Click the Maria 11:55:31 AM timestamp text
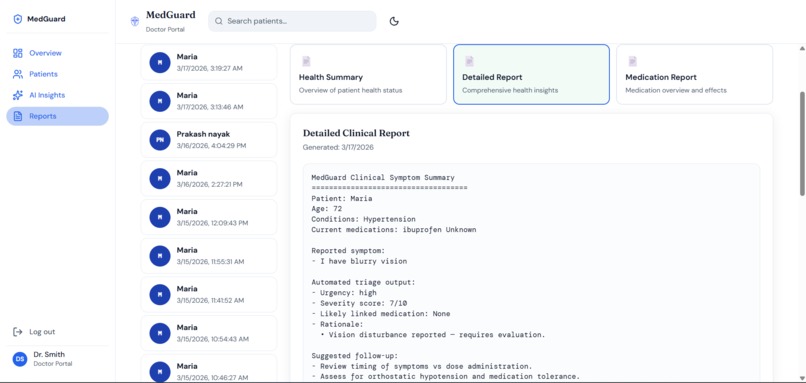 (x=211, y=262)
